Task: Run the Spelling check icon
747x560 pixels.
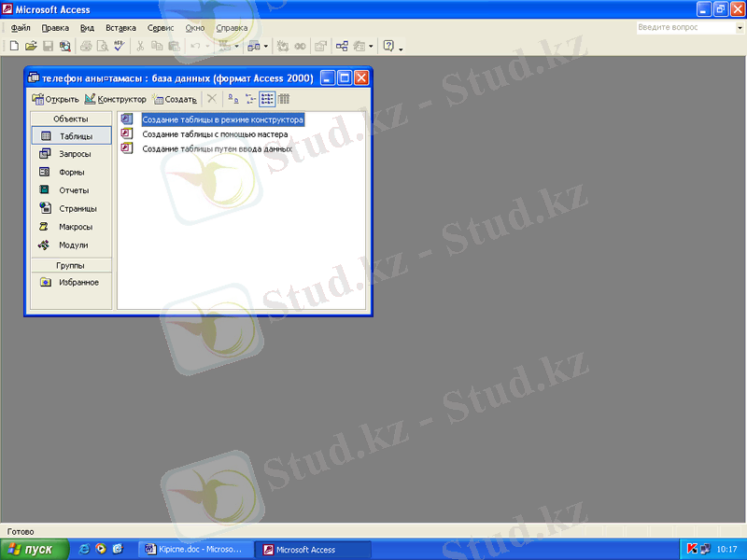Action: point(120,46)
